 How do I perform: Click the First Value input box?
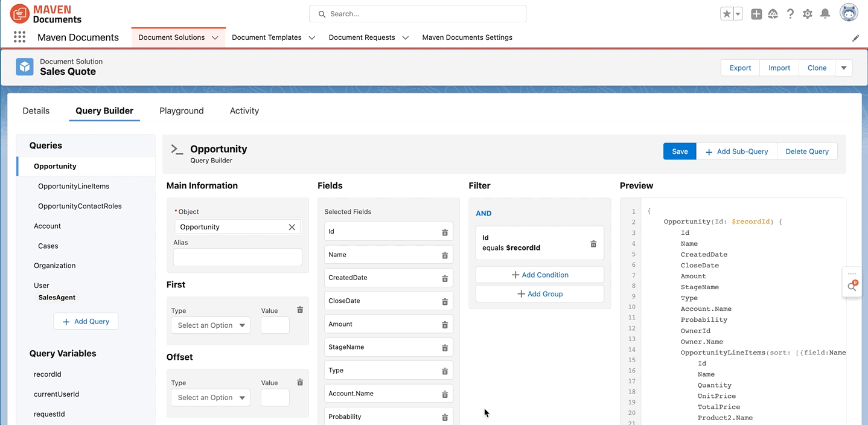275,325
